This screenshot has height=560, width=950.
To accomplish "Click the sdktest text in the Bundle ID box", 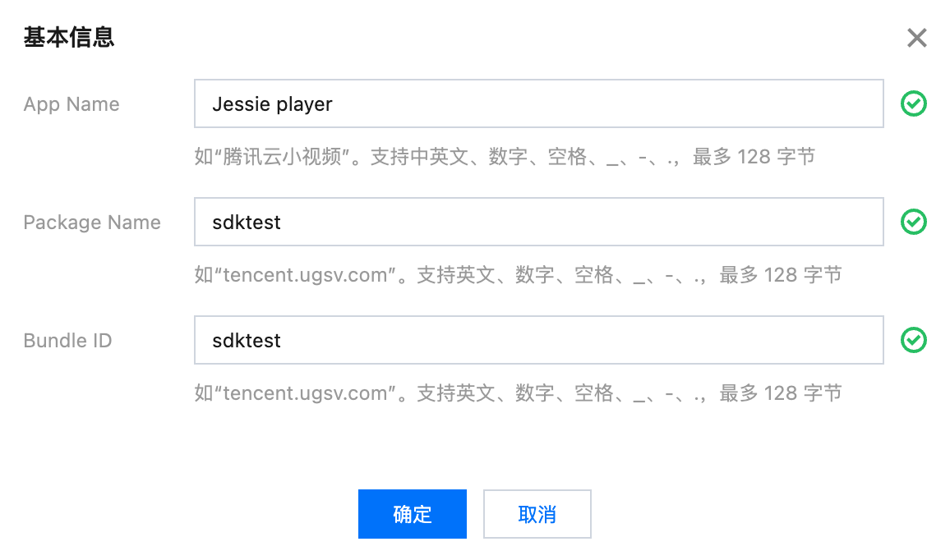I will pos(246,340).
